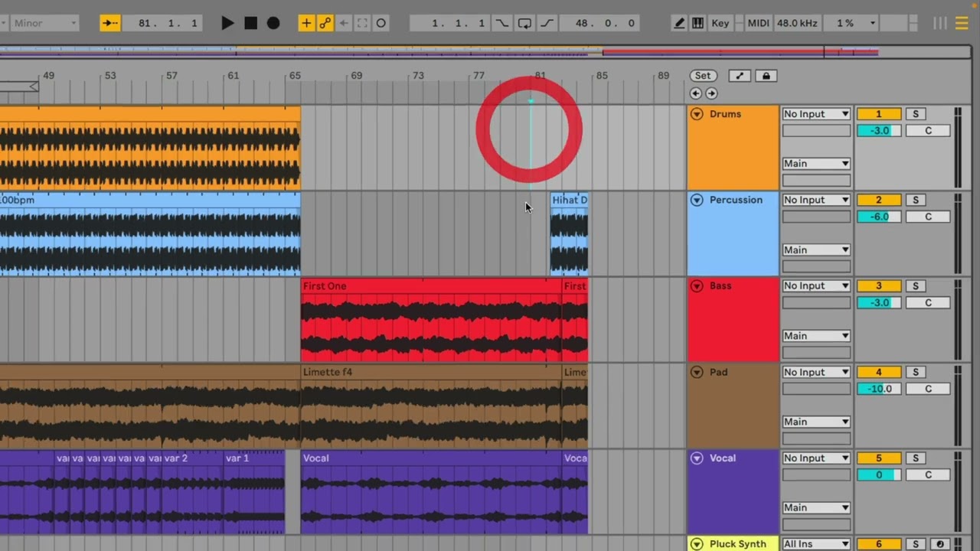
Task: Toggle the Session Record circle button
Action: 381,23
